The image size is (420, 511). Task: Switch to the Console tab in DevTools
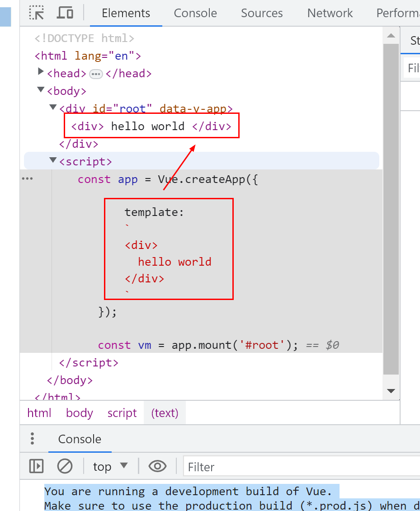click(x=195, y=13)
